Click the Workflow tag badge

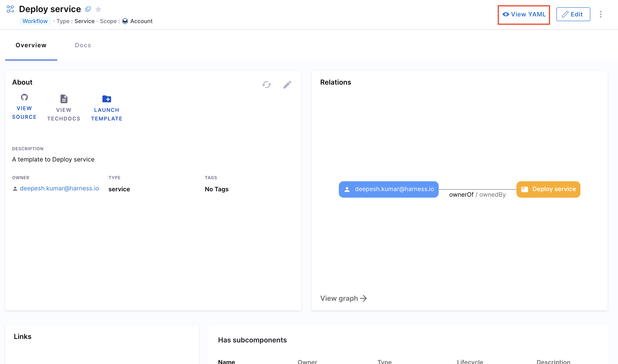tap(35, 21)
